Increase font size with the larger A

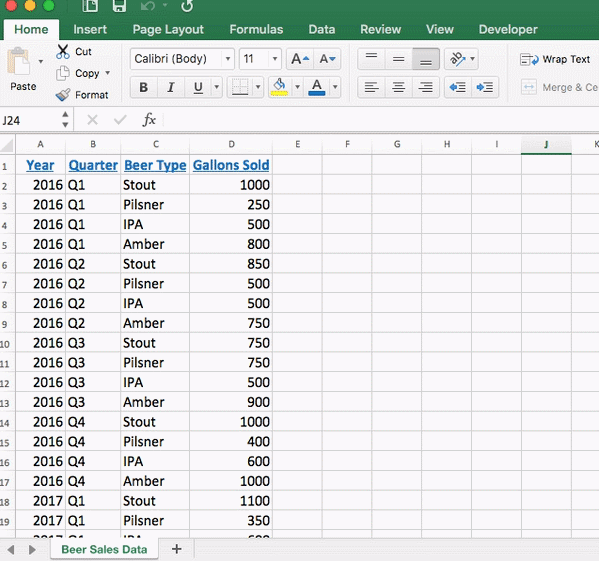[x=300, y=59]
